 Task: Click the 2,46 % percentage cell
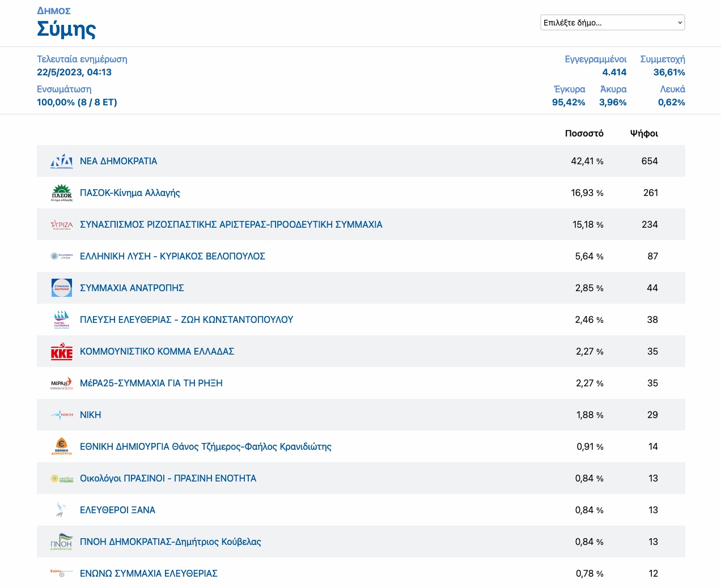(x=589, y=319)
